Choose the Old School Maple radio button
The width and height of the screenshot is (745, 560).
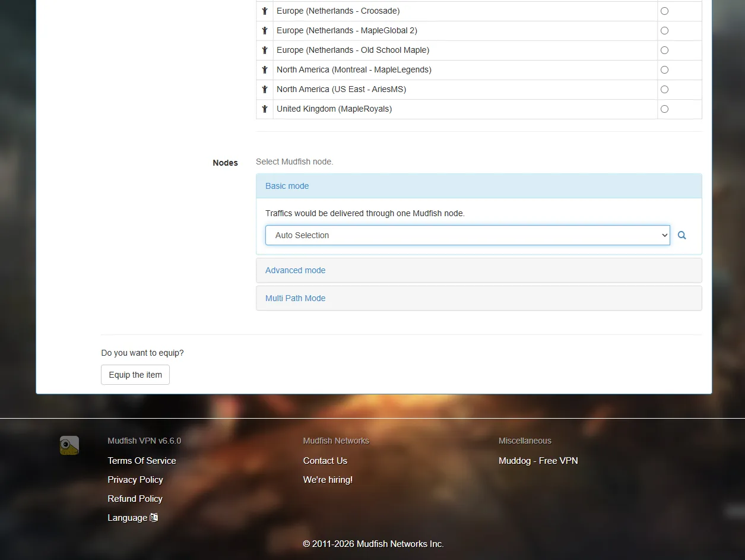(x=664, y=50)
